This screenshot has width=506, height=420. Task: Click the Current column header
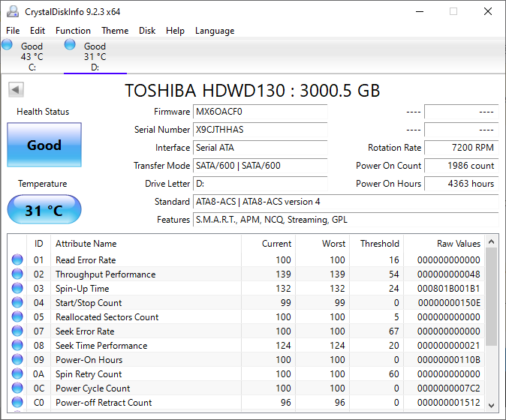point(268,243)
